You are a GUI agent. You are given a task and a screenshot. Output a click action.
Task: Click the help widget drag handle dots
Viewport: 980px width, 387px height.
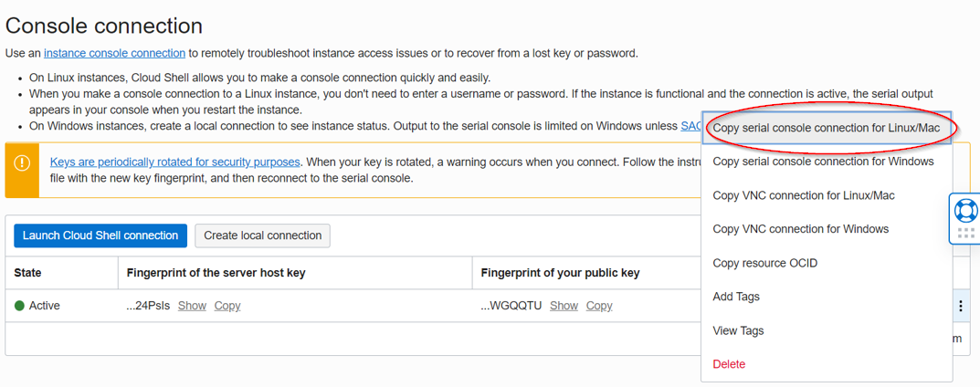pyautogui.click(x=965, y=234)
